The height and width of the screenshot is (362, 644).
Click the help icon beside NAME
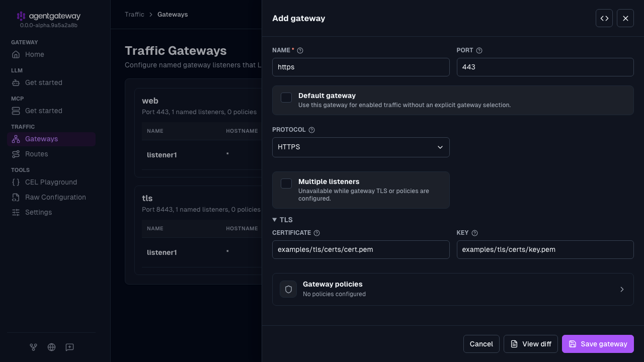point(300,50)
